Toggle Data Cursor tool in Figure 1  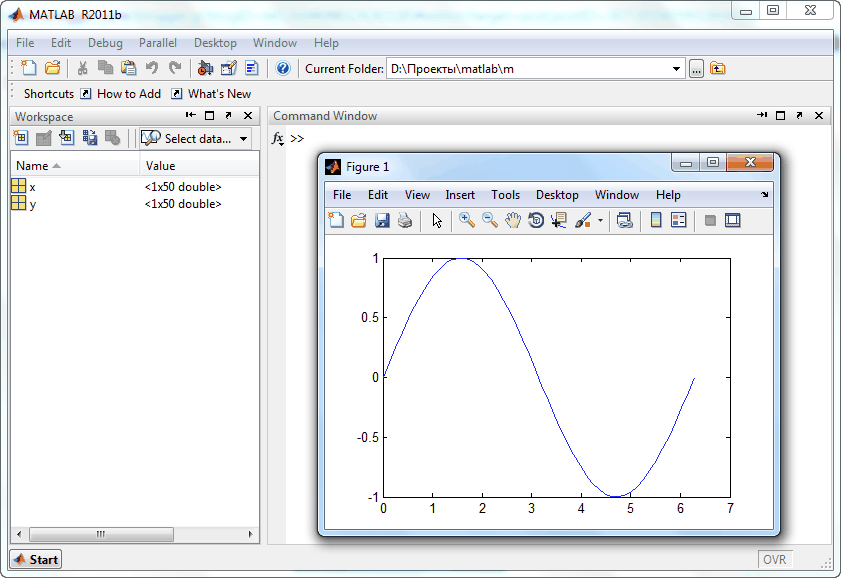click(559, 220)
